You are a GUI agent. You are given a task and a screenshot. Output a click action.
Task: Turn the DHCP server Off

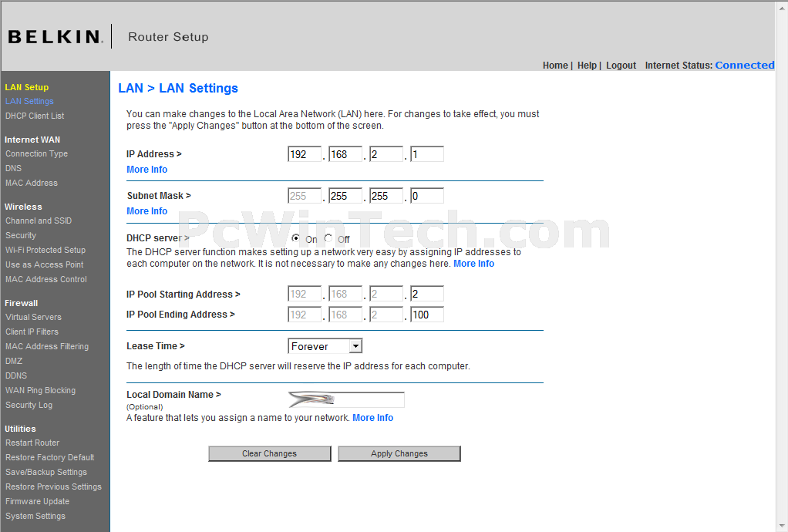[328, 238]
